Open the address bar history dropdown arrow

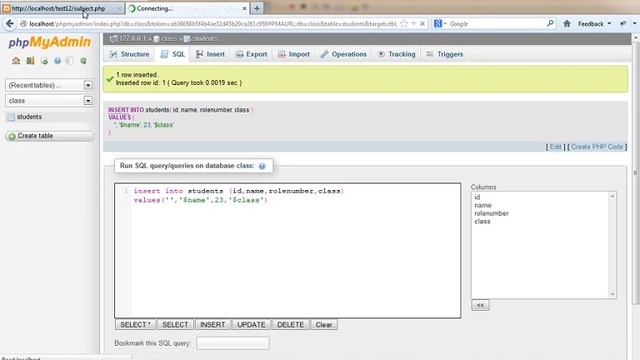tap(413, 24)
